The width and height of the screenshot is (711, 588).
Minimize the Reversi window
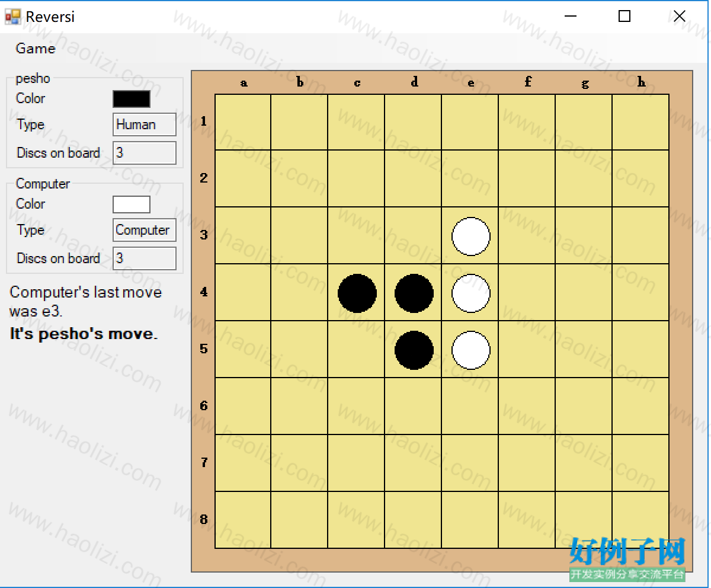pos(571,17)
